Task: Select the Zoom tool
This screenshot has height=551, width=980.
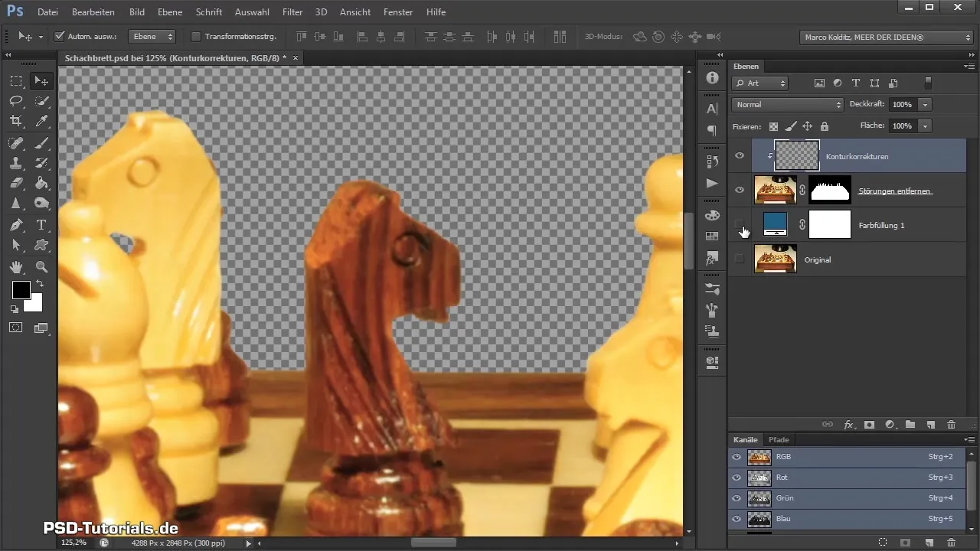Action: [x=41, y=266]
